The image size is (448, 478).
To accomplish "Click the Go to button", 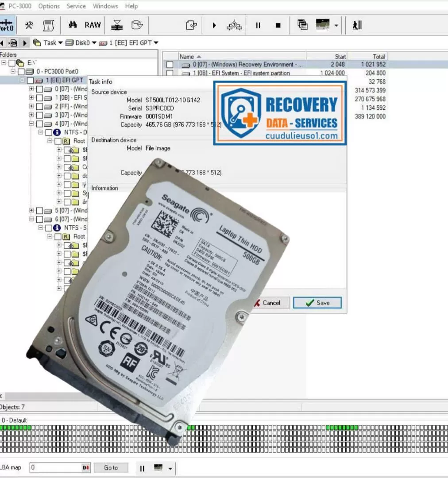I will [x=111, y=468].
